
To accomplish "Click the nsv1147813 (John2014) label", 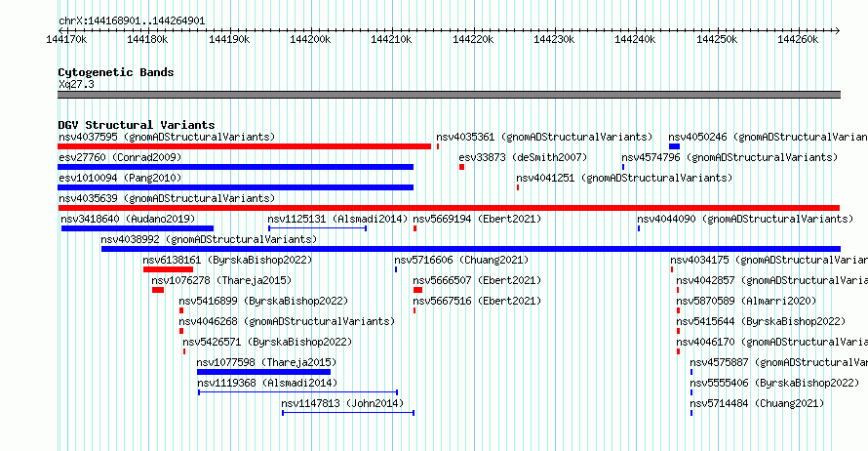I will (342, 403).
